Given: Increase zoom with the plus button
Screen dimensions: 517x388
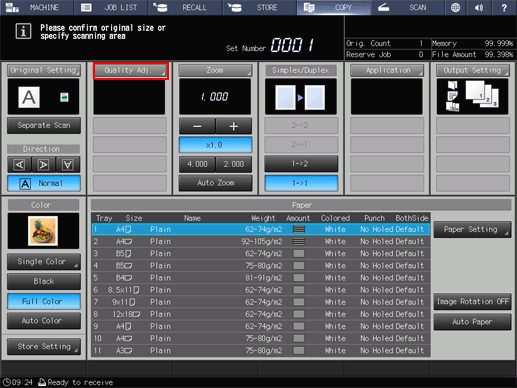Looking at the screenshot, I should (234, 126).
